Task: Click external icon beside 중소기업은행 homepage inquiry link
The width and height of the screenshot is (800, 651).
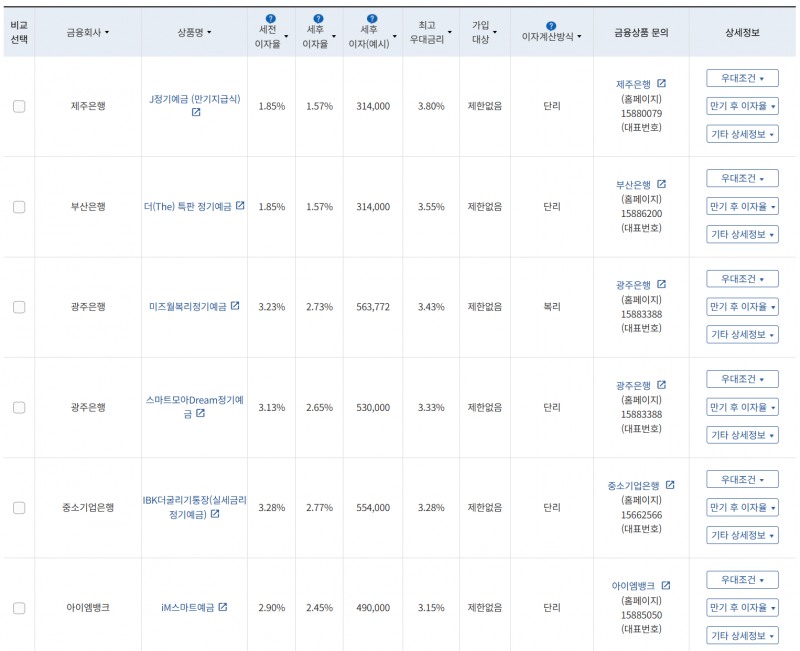Action: (670, 485)
